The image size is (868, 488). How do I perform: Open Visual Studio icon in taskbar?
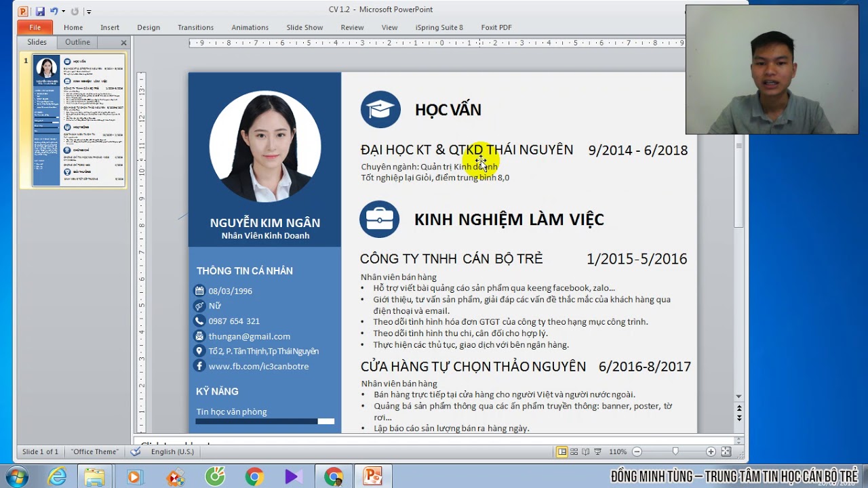coord(293,477)
